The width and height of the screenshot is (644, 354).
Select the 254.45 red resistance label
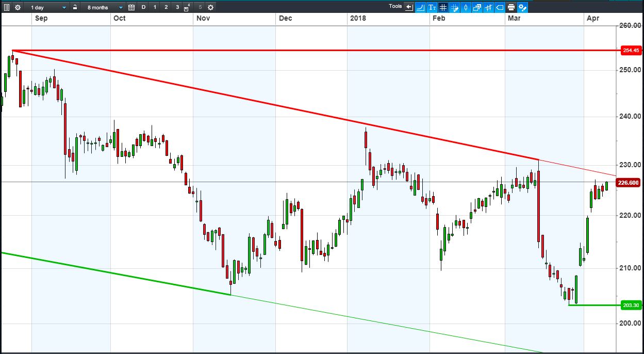pyautogui.click(x=631, y=51)
